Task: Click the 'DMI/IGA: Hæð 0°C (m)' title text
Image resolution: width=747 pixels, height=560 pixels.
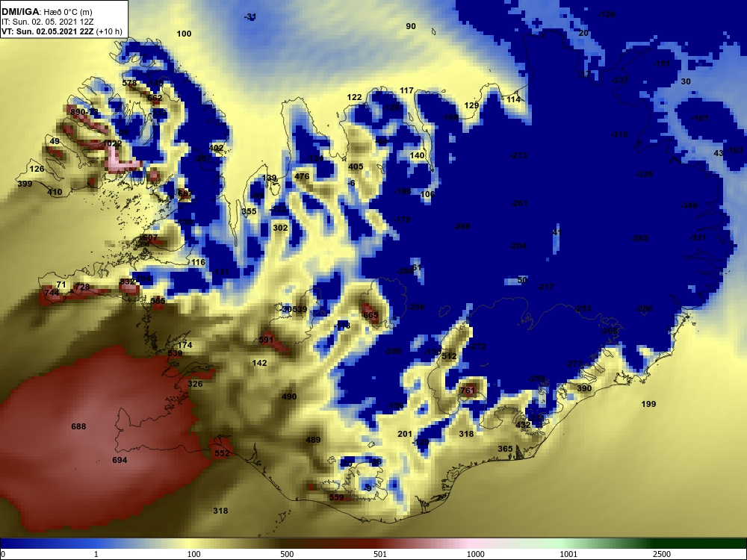Action: coord(47,12)
